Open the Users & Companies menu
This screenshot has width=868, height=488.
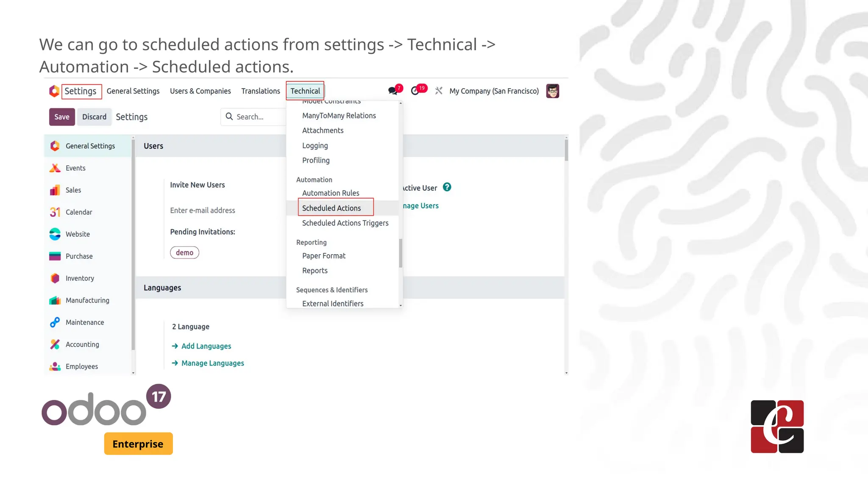click(x=200, y=91)
